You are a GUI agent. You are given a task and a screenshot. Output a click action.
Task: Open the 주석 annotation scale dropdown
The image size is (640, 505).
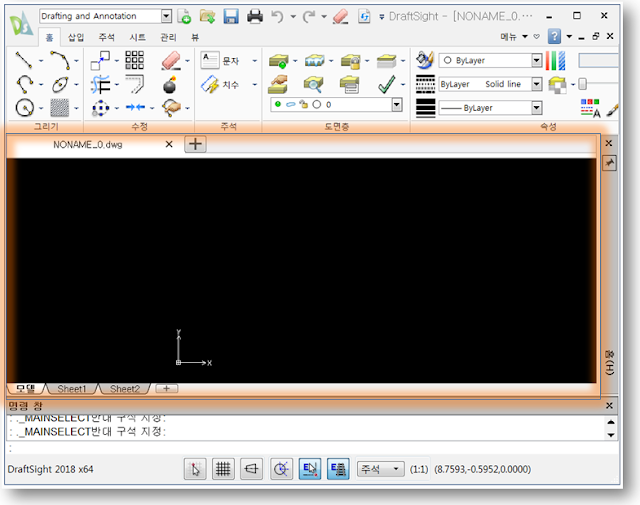click(381, 469)
